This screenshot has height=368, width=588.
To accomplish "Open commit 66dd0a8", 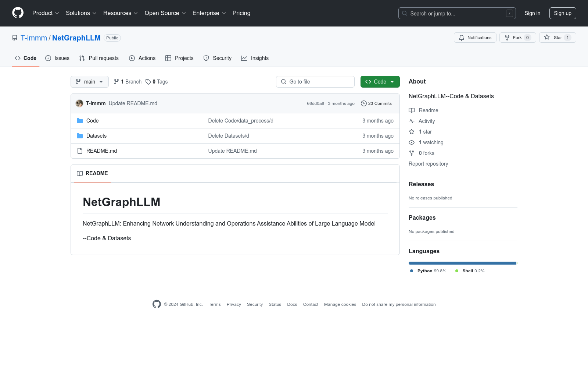I will [316, 103].
